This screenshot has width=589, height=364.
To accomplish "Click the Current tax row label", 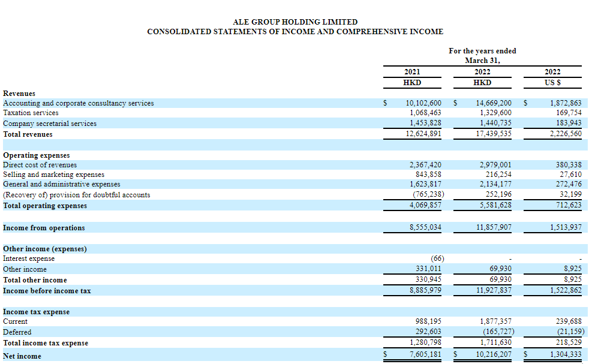I will pyautogui.click(x=16, y=321).
